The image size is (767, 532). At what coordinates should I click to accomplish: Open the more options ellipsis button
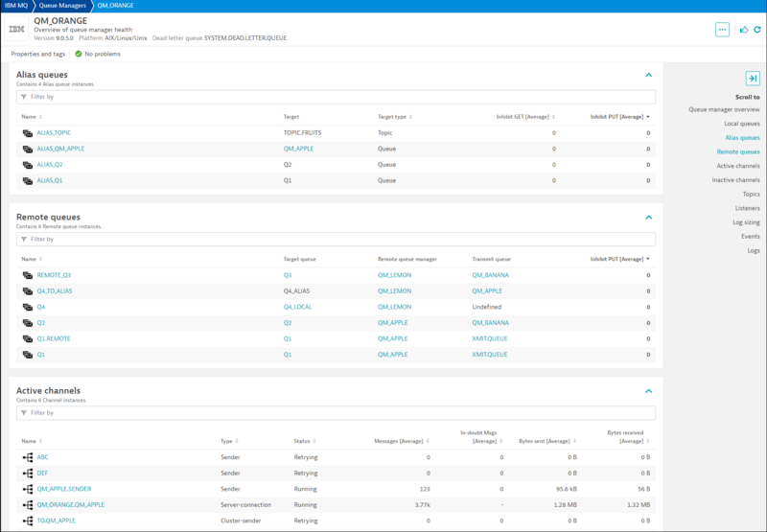(722, 30)
